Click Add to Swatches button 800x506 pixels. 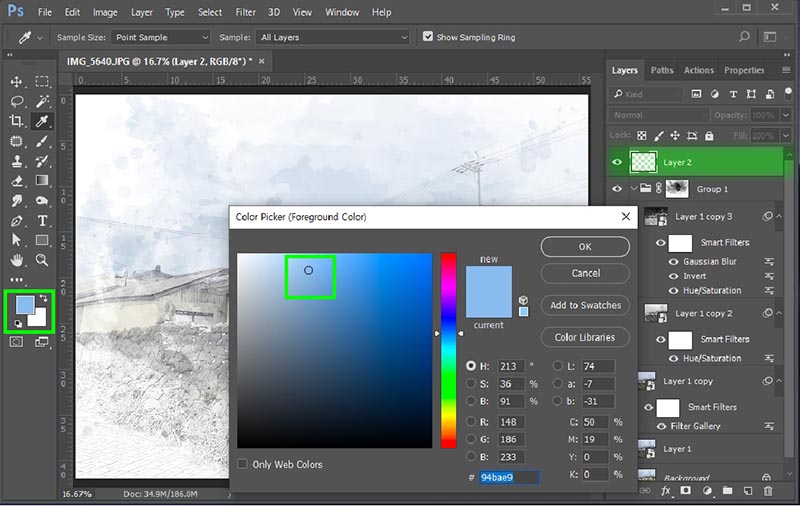coord(585,305)
